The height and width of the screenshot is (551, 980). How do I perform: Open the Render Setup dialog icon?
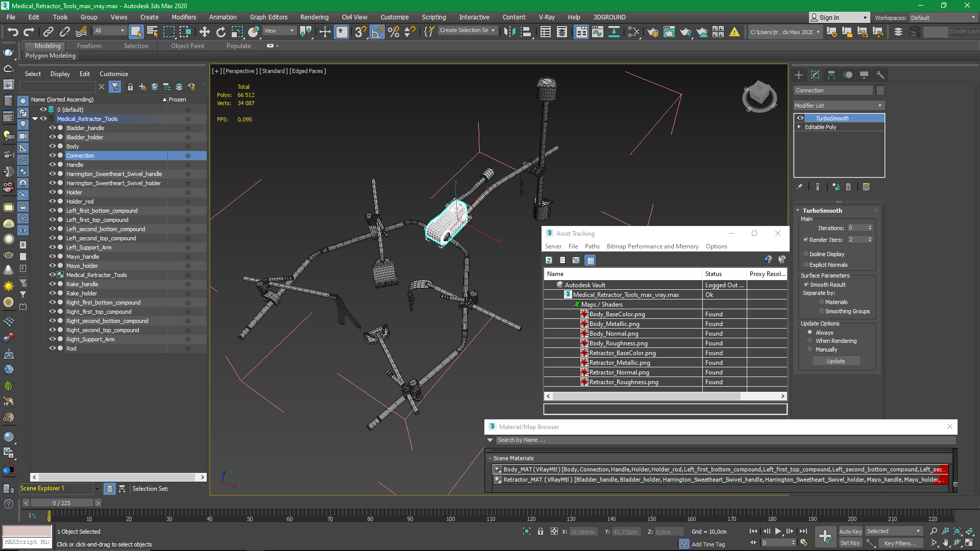pyautogui.click(x=652, y=32)
